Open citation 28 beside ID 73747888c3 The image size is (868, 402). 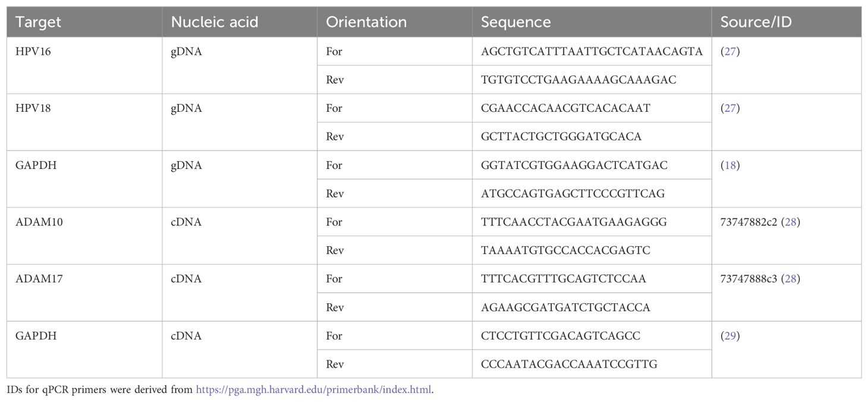791,279
